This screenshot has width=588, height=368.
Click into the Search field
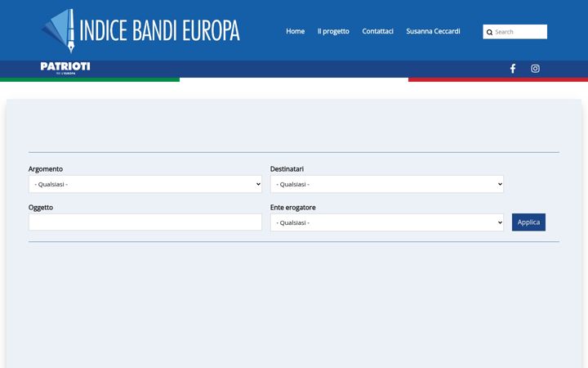tap(514, 32)
